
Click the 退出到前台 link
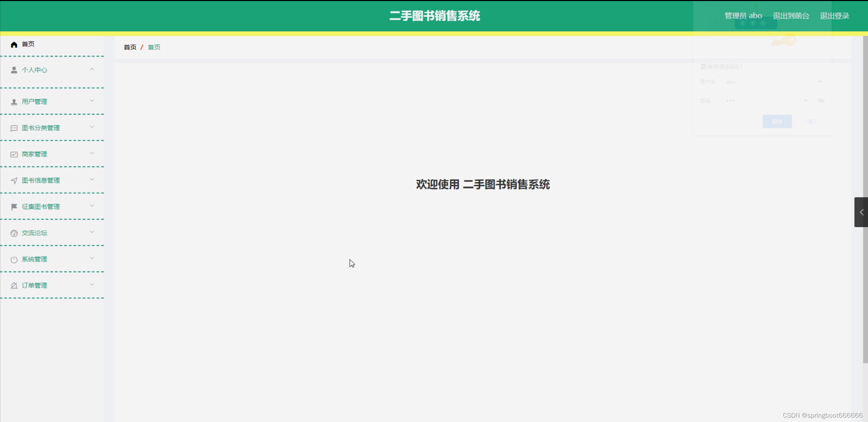[x=791, y=16]
